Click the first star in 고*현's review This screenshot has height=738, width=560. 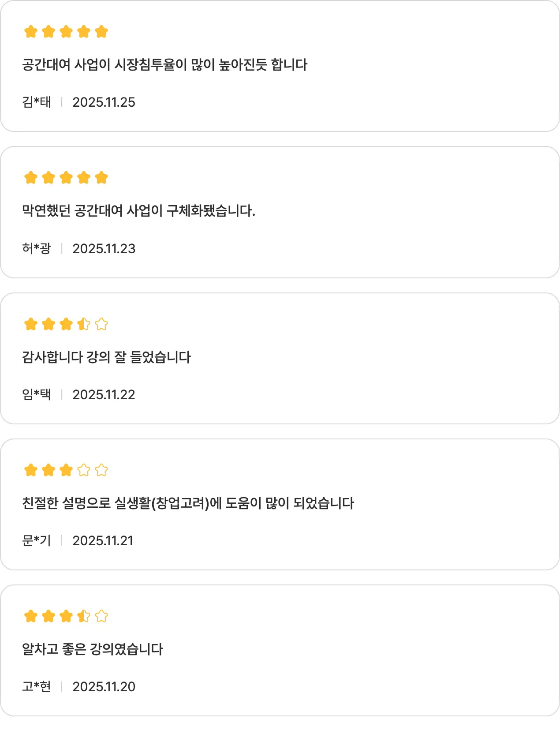[x=31, y=616]
